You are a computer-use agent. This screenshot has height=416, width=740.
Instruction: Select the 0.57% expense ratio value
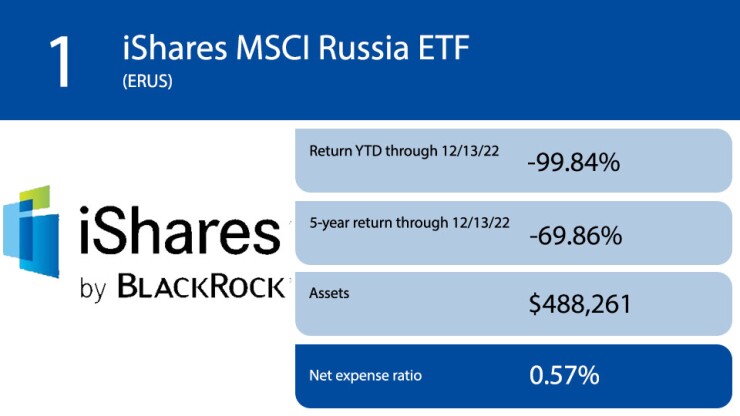tap(564, 376)
